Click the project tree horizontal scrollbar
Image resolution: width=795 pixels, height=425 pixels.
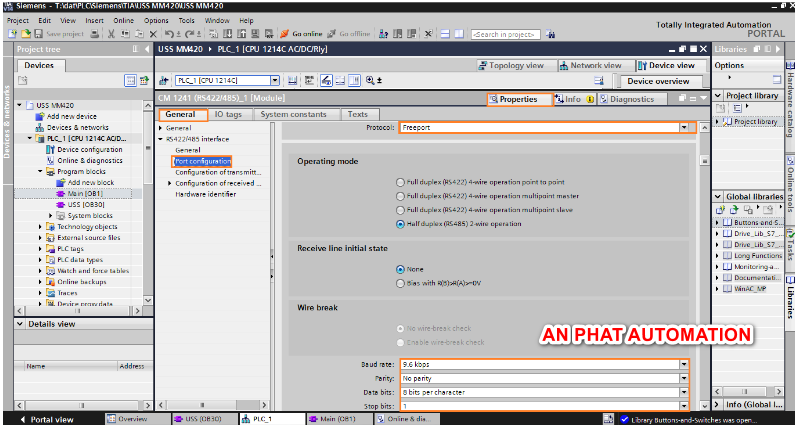[x=75, y=310]
